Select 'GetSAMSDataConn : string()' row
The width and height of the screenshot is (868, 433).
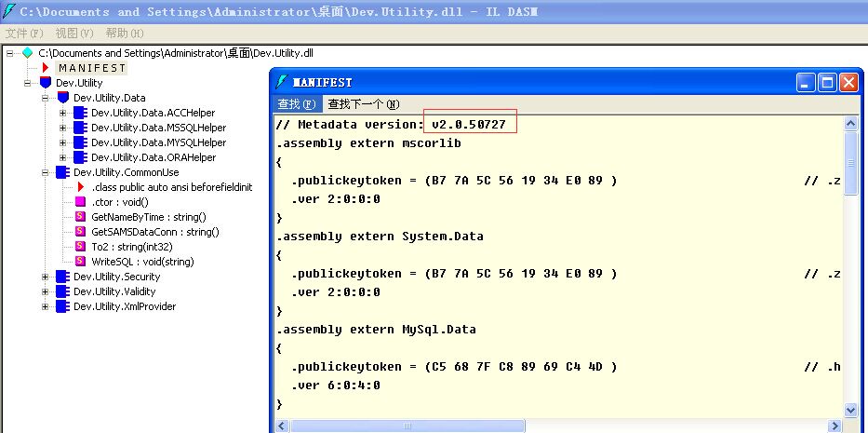(x=155, y=232)
